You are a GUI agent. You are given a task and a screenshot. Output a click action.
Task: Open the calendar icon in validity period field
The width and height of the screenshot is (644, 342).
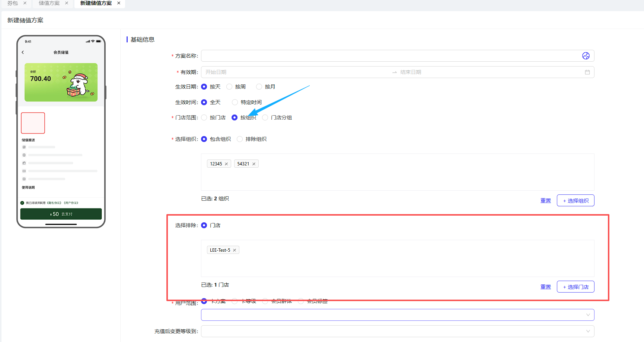click(x=587, y=72)
